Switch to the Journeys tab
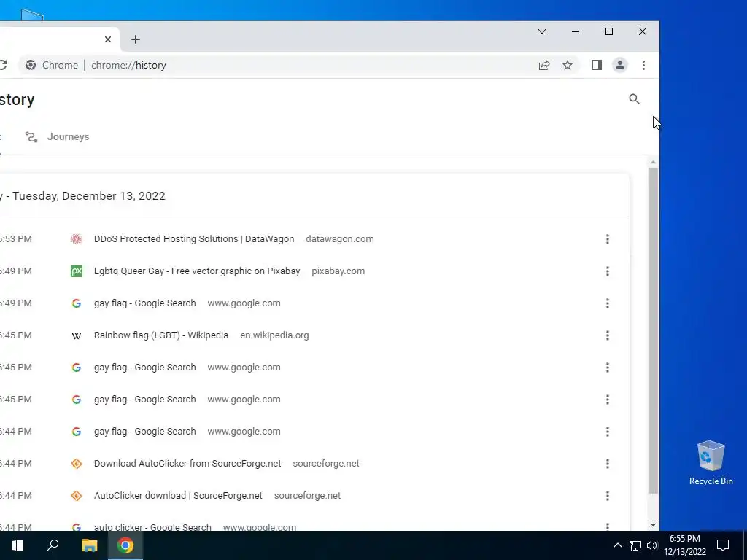 [x=57, y=136]
